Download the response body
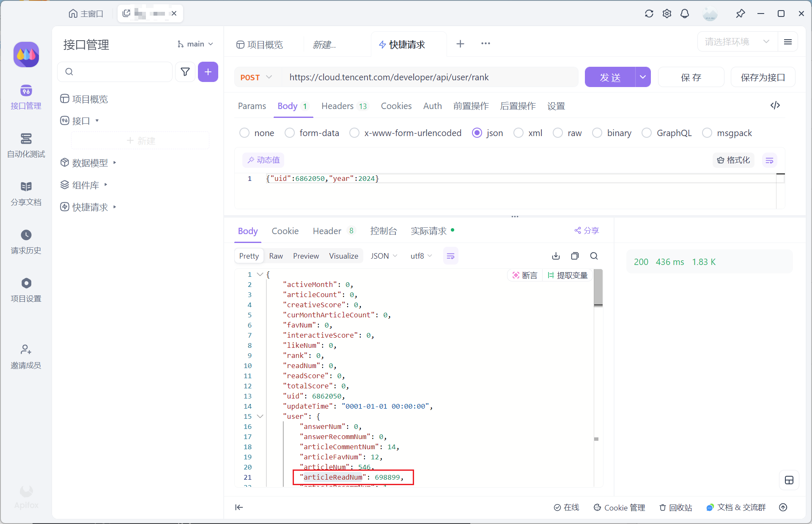 point(556,256)
